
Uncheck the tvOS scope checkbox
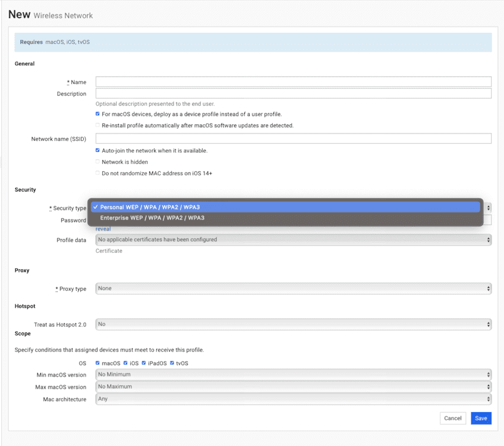point(172,363)
